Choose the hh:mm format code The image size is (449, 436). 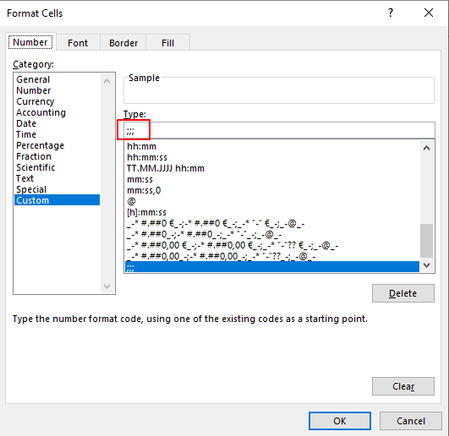pos(272,146)
